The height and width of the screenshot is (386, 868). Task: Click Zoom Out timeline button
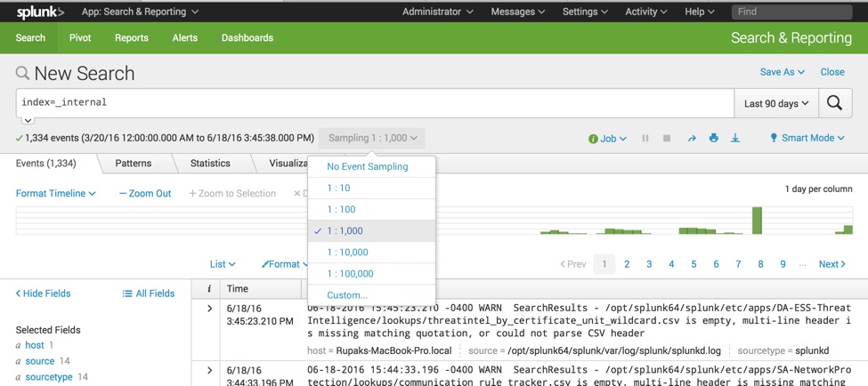coord(145,194)
